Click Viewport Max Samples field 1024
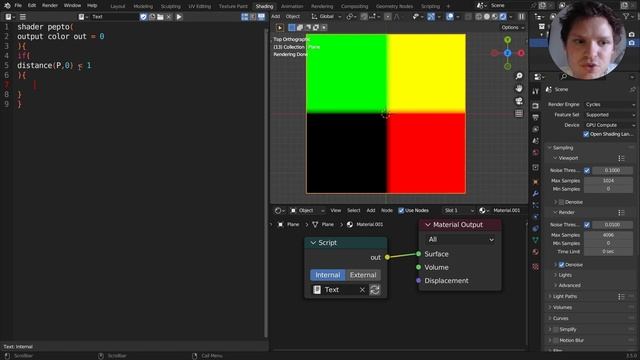Viewport: 640px width, 360px height. (608, 180)
